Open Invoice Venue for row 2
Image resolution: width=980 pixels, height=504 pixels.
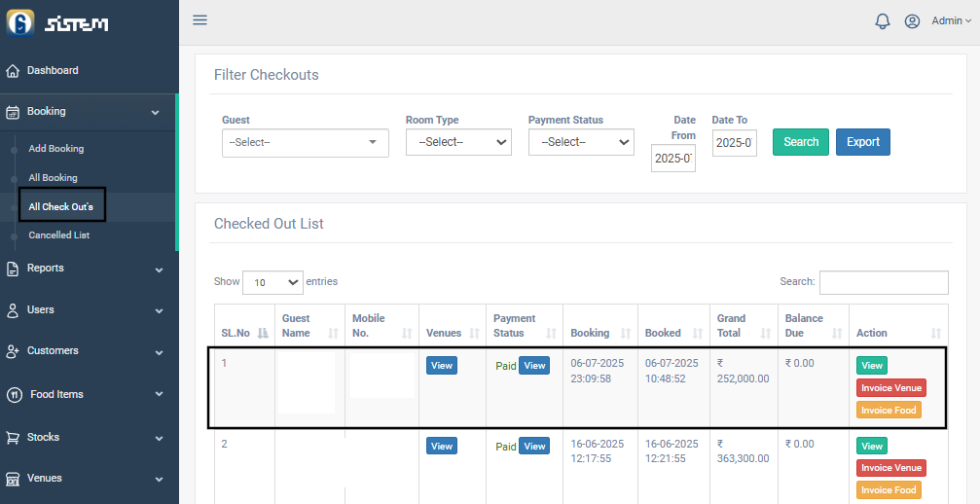tap(891, 468)
